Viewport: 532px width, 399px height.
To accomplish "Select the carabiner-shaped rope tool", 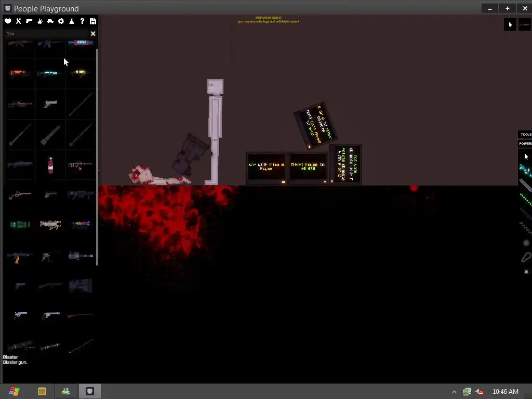I will click(526, 257).
